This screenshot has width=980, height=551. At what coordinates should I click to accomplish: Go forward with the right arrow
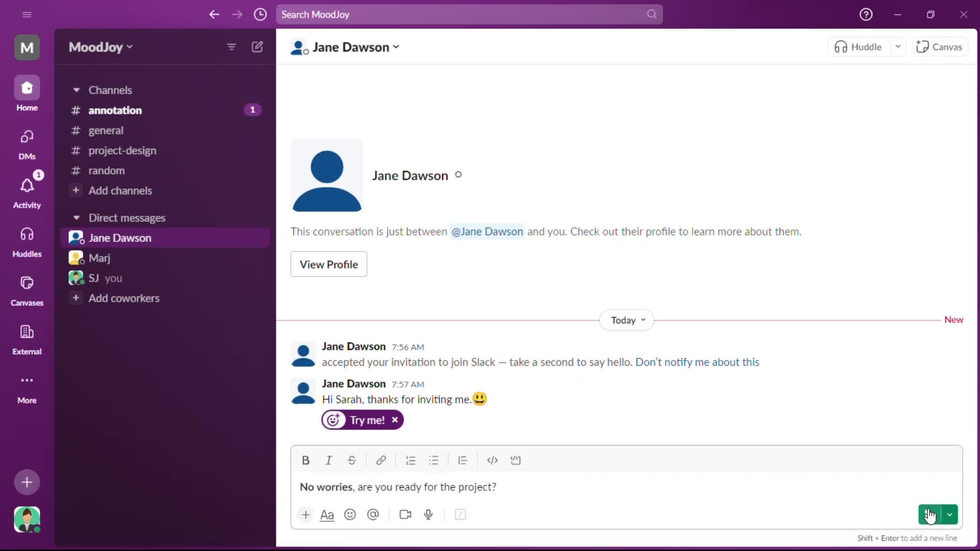click(237, 14)
